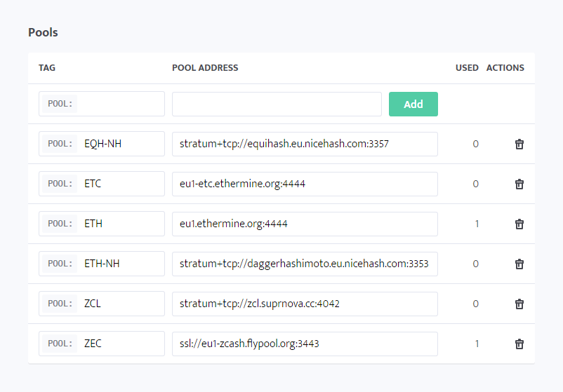Image resolution: width=563 pixels, height=392 pixels.
Task: Remove the ETH-NH pool via trash icon
Action: point(519,264)
